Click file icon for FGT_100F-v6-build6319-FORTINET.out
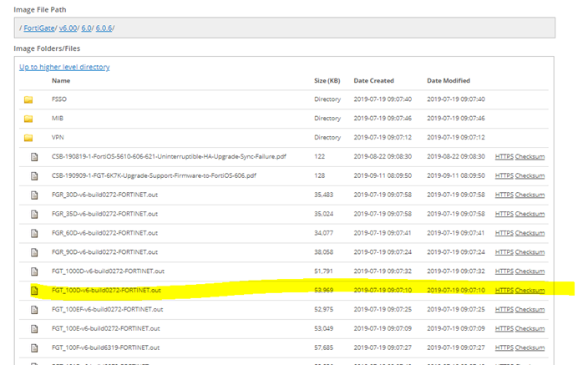Screen dimensions: 588x365 [34, 348]
